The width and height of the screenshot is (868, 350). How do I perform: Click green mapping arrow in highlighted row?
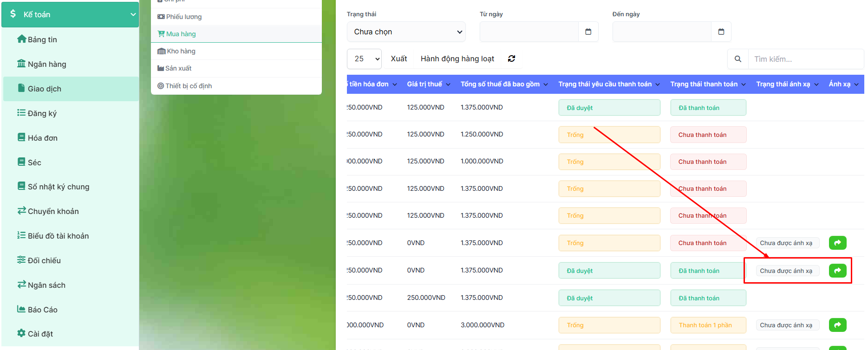click(837, 271)
